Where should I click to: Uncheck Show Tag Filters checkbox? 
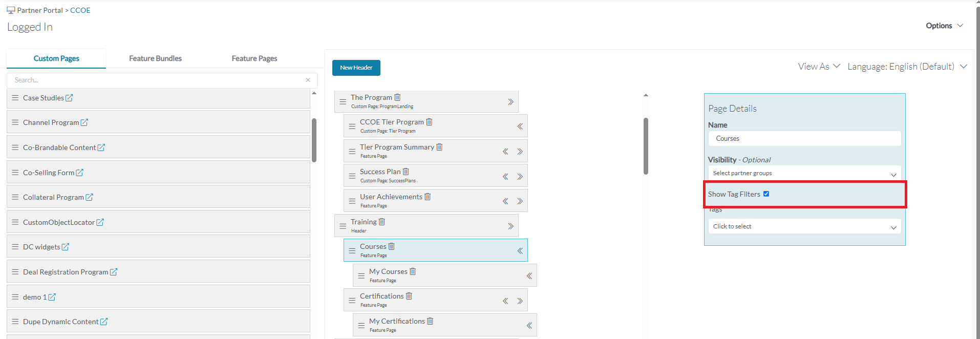coord(766,194)
